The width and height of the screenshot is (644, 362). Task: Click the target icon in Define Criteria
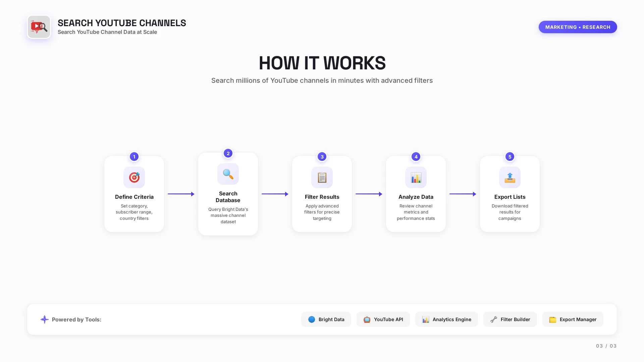[134, 177]
